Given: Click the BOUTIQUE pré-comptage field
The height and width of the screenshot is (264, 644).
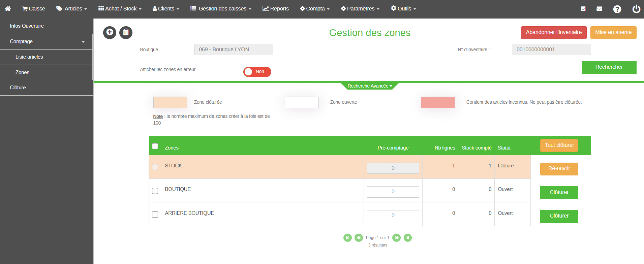Looking at the screenshot, I should 393,192.
